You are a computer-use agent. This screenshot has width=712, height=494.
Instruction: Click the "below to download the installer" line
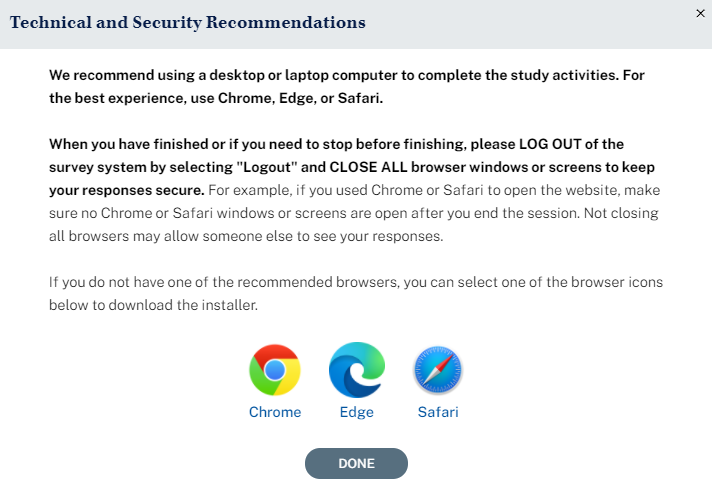[x=153, y=304]
